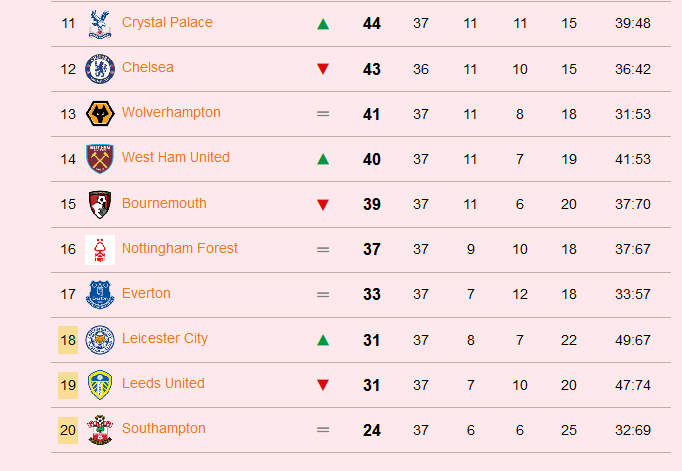Click the West Ham United crest
Screen dimensions: 682x471
(x=100, y=159)
